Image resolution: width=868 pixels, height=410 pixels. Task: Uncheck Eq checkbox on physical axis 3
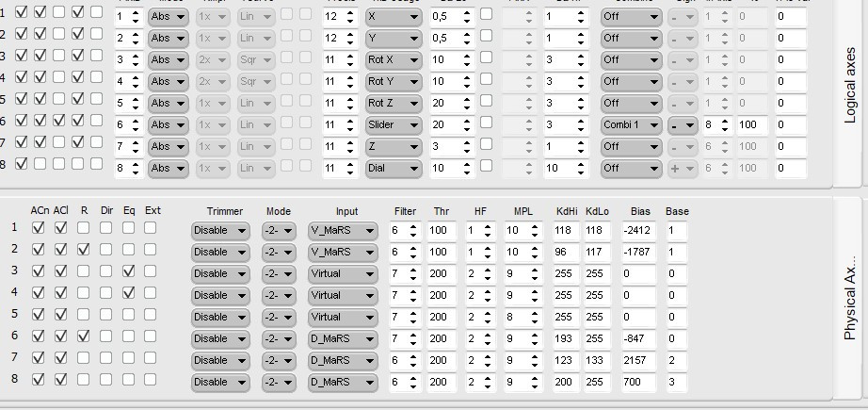click(x=128, y=271)
